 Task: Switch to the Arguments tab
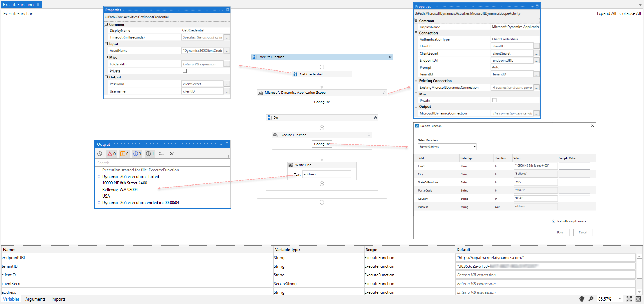tap(35, 299)
